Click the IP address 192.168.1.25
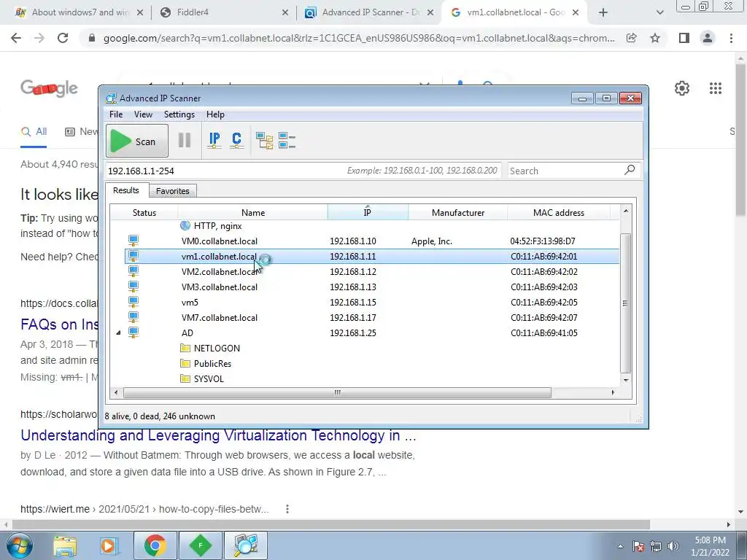Viewport: 747px width, 560px height. 352,332
